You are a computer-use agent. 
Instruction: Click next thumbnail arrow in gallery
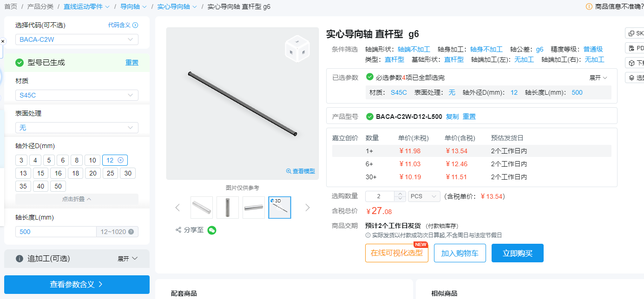click(x=307, y=208)
